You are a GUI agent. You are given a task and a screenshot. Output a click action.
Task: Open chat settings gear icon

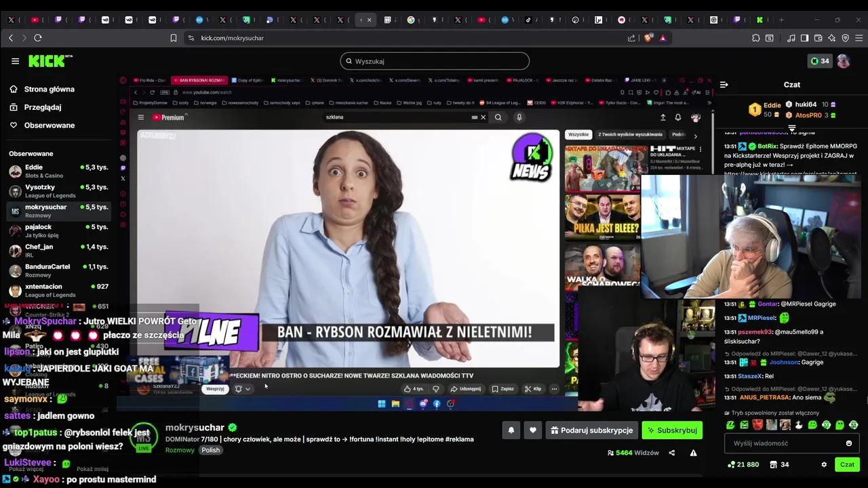(824, 465)
